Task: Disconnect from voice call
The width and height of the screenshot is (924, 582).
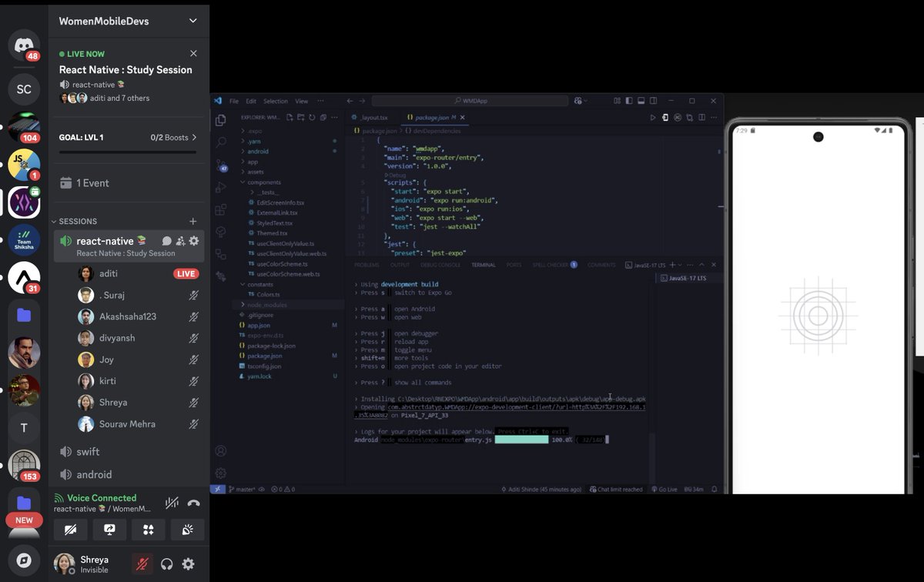Action: point(194,503)
